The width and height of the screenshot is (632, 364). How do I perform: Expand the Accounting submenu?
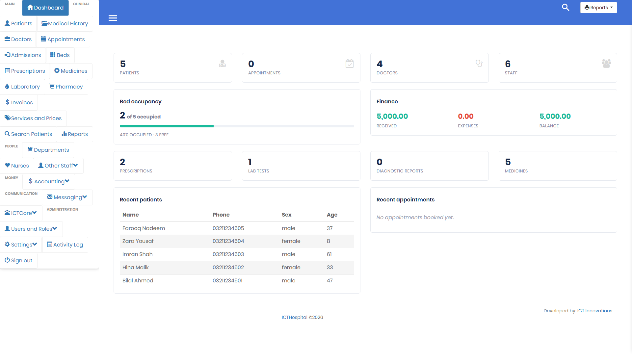tap(49, 181)
